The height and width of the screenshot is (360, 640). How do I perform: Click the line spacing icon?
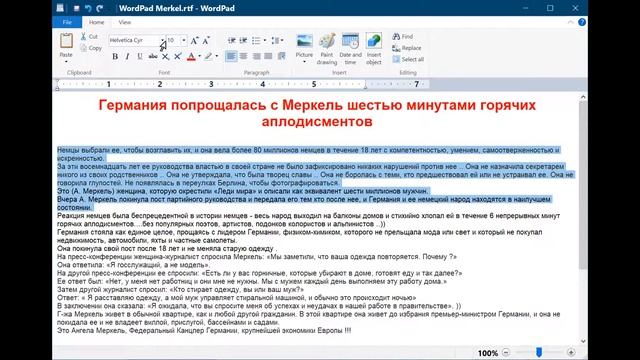coord(275,40)
